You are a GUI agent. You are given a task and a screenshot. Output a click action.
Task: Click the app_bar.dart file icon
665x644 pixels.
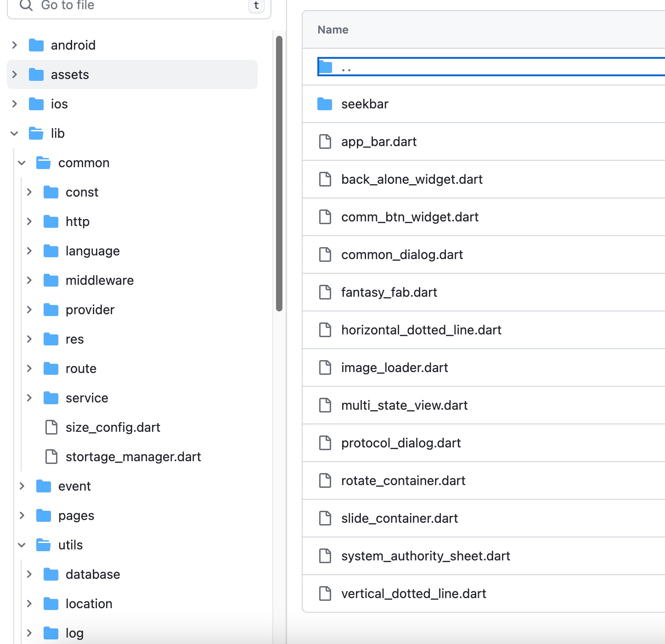[325, 141]
